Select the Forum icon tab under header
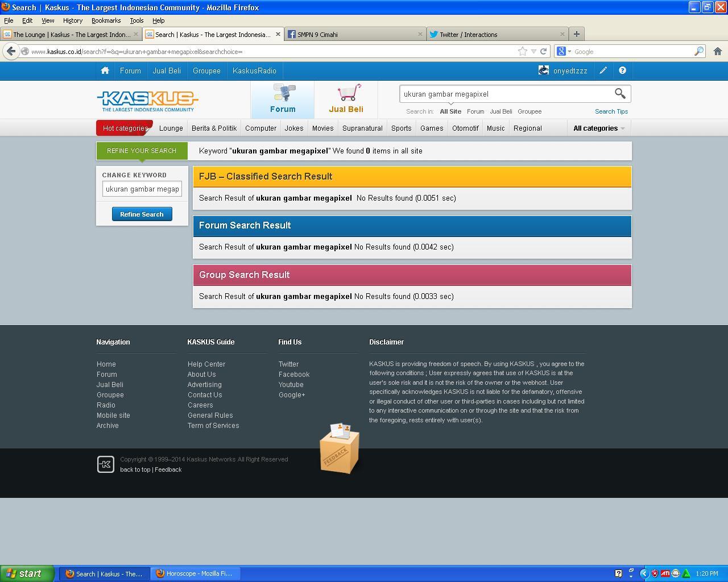This screenshot has height=582, width=728. tap(283, 99)
